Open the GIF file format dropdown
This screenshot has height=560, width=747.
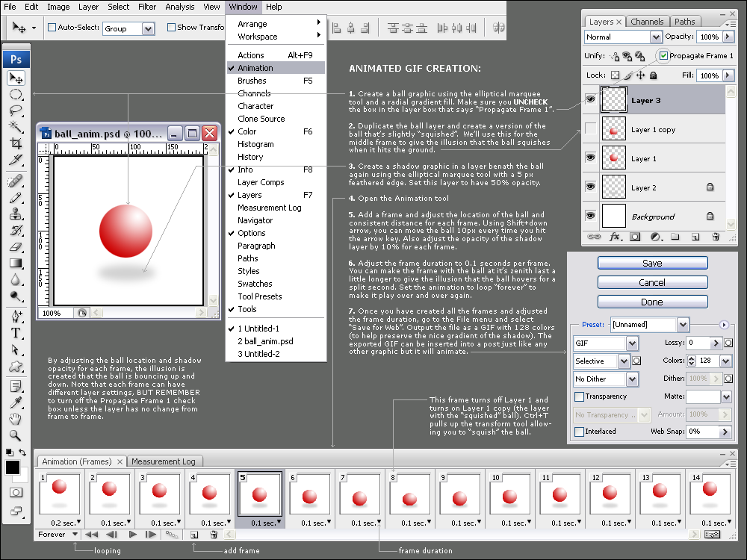[632, 343]
